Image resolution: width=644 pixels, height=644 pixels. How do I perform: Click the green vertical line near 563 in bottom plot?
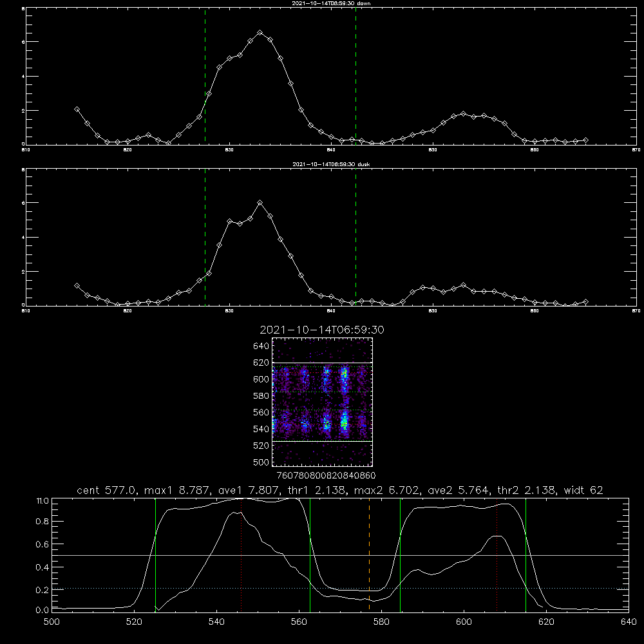click(310, 555)
